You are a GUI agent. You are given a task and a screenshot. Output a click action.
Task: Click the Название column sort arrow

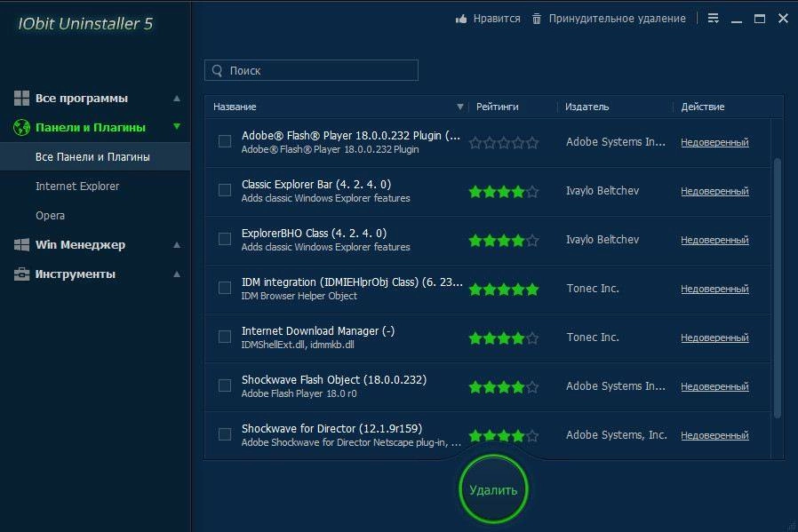[x=460, y=107]
